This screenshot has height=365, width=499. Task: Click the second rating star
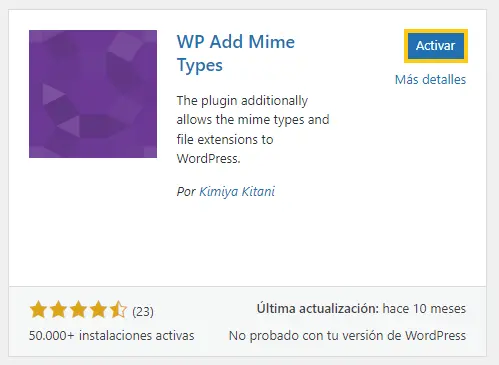pos(58,309)
